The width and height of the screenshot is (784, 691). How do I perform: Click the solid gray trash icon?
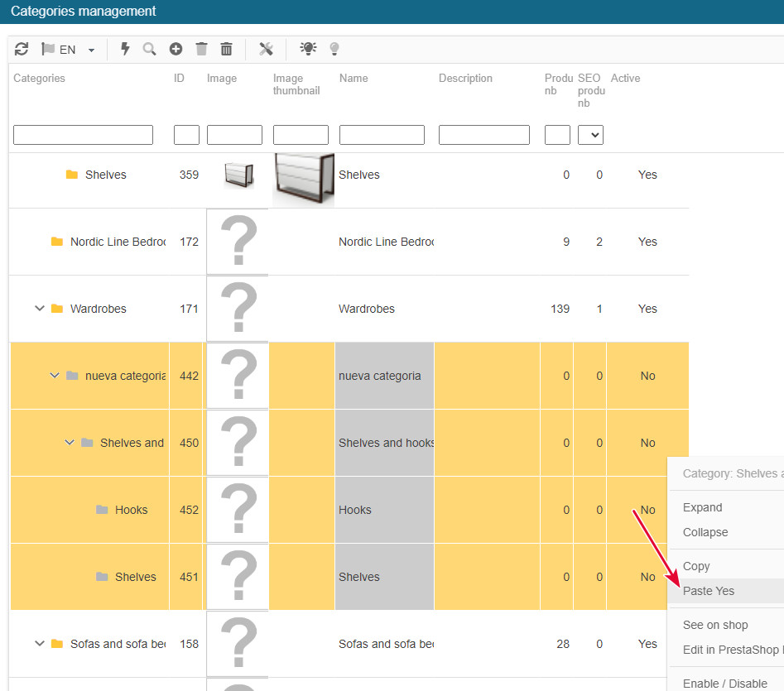[x=201, y=50]
